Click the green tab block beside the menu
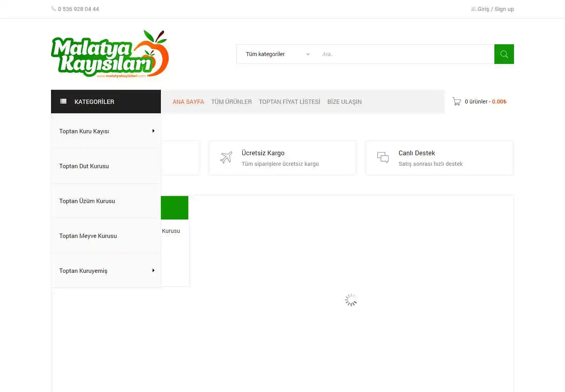 pos(175,208)
